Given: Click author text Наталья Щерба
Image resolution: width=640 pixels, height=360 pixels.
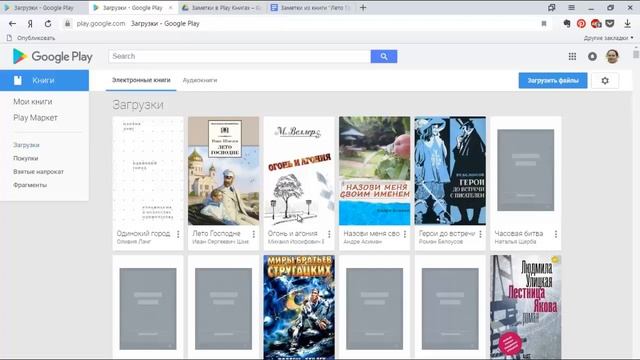Looking at the screenshot, I should pyautogui.click(x=516, y=242).
